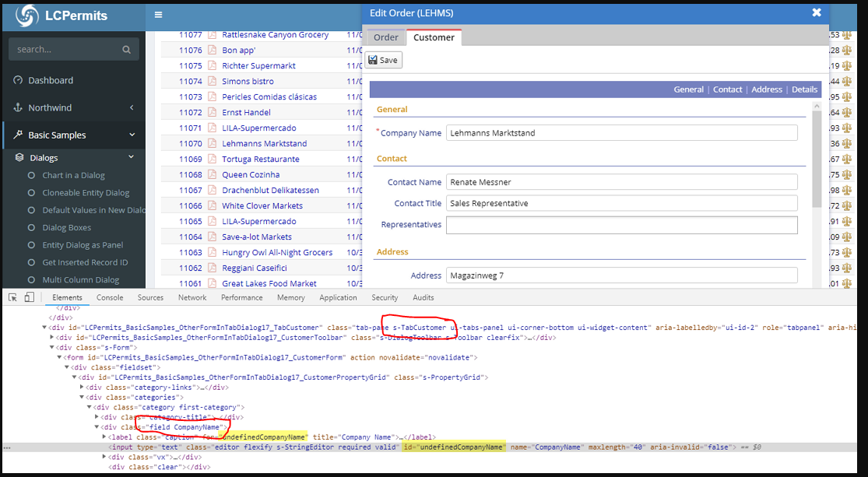
Task: Open the Multi Column Dialog sample
Action: pos(81,280)
